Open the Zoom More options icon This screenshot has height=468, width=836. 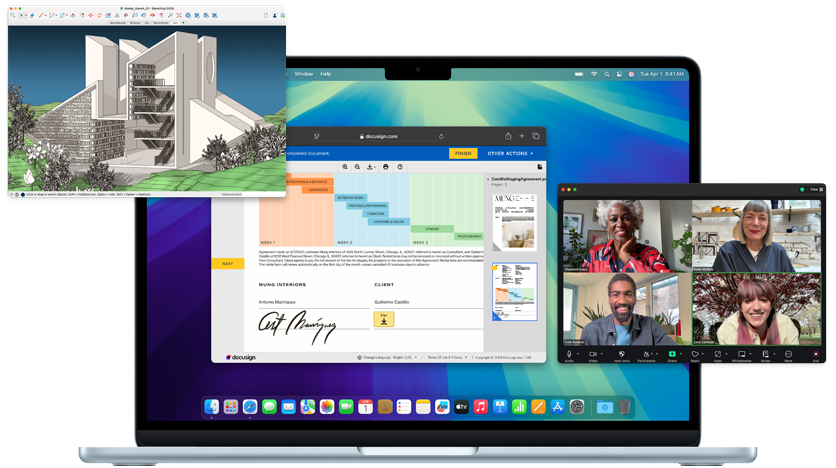click(x=788, y=354)
